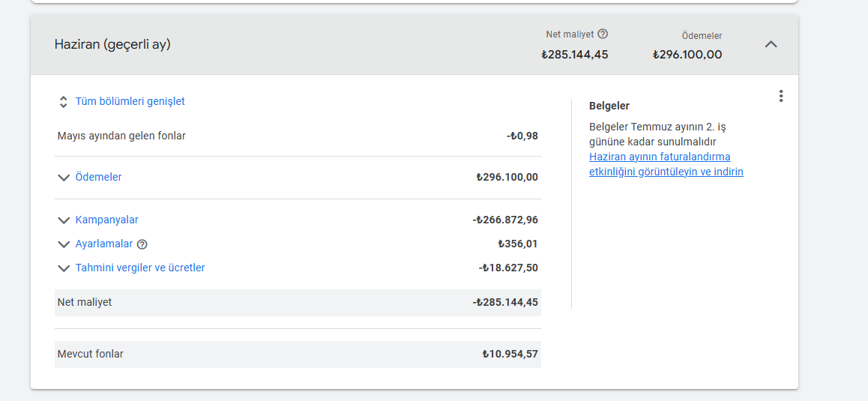The width and height of the screenshot is (868, 401).
Task: Expand Tahmini vergiler ve ücretler chevron
Action: [x=64, y=268]
